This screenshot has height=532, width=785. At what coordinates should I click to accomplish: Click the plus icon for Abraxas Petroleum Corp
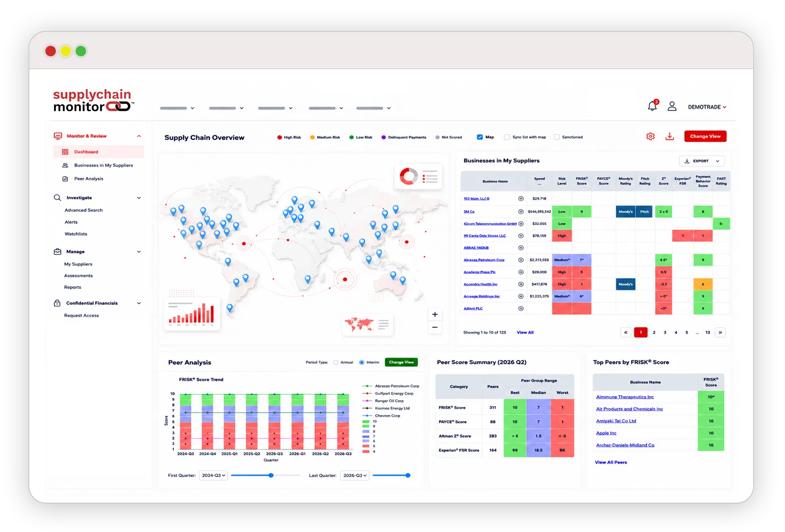click(x=521, y=260)
